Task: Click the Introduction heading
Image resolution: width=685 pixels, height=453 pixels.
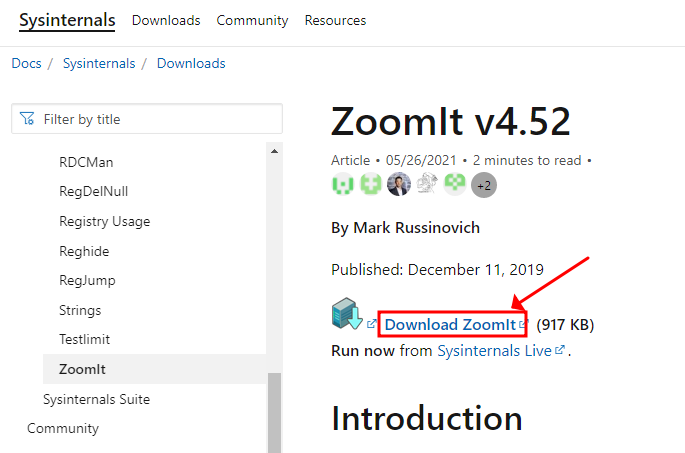Action: coord(427,418)
